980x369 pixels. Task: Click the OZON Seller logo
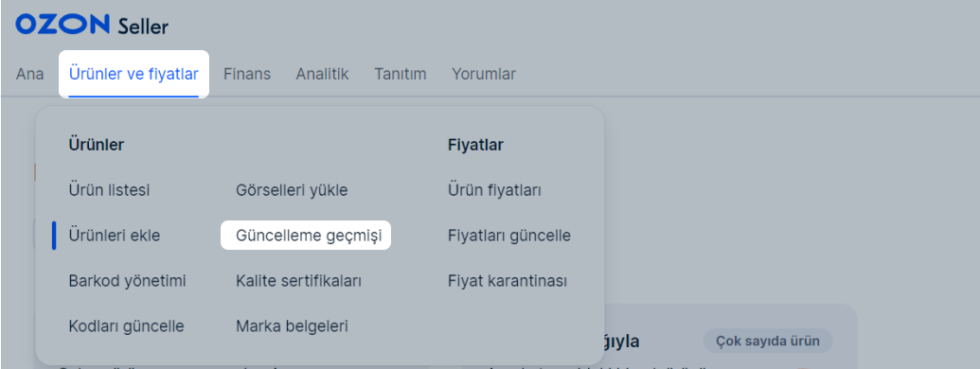click(x=92, y=25)
